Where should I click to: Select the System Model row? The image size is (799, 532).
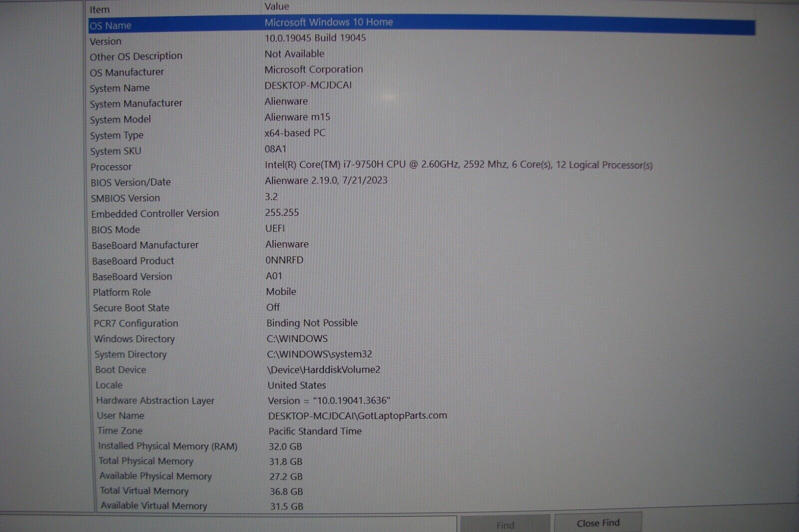tap(421, 118)
